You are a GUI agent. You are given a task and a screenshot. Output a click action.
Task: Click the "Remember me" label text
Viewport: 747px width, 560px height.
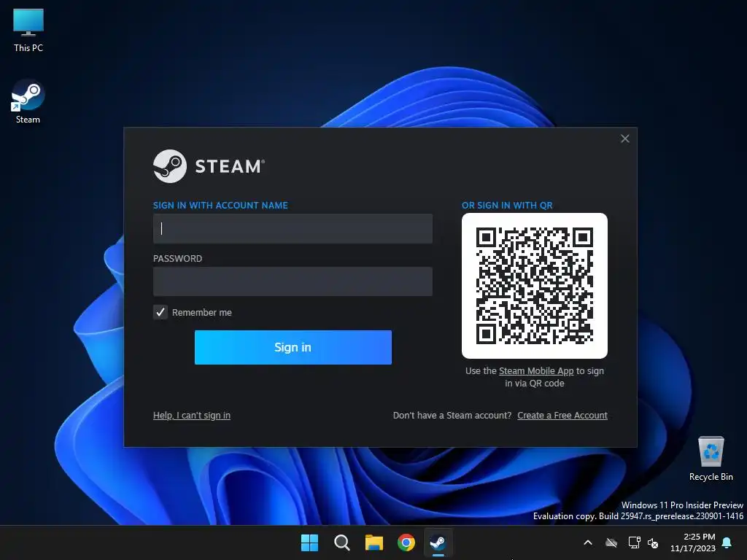click(x=202, y=312)
